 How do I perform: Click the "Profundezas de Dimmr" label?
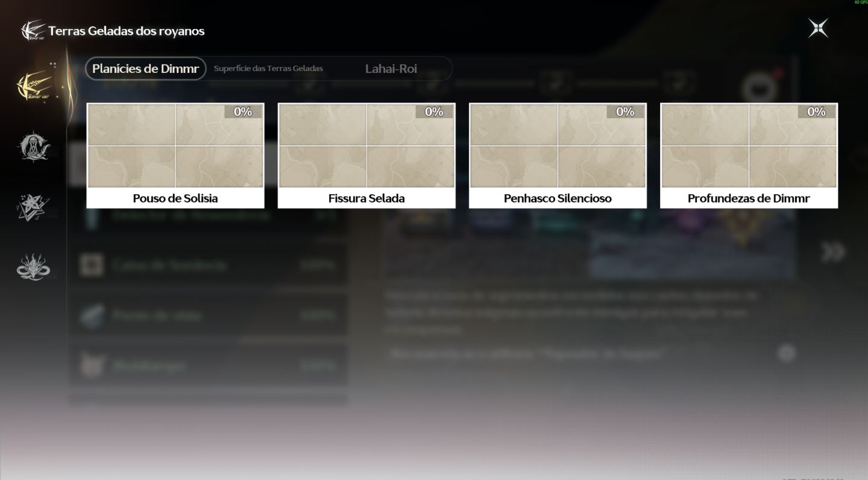click(749, 198)
